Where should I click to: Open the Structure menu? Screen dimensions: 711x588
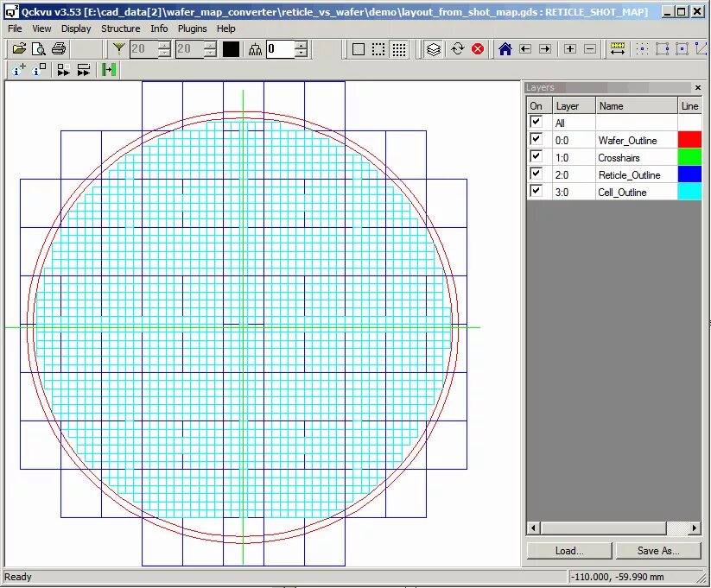click(x=121, y=28)
